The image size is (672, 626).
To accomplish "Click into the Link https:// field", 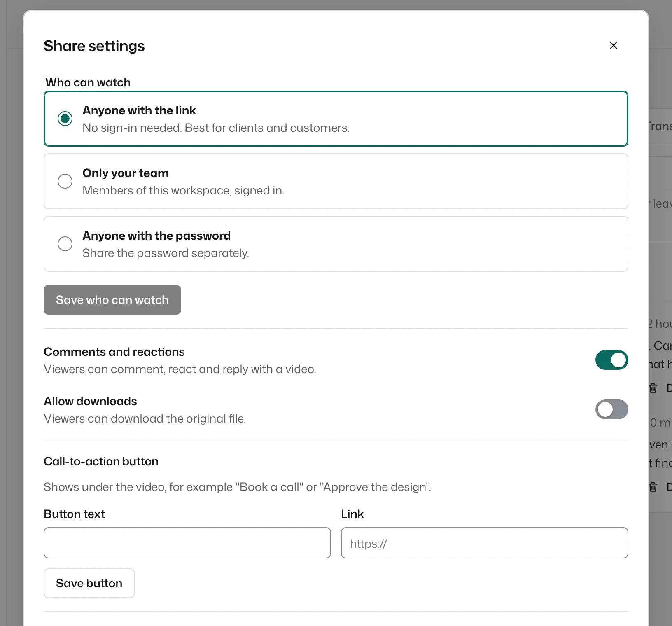I will [x=485, y=543].
